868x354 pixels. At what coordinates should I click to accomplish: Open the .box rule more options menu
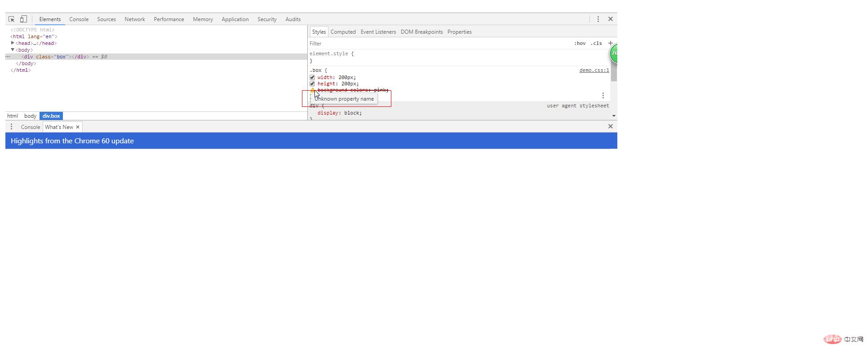(x=602, y=96)
